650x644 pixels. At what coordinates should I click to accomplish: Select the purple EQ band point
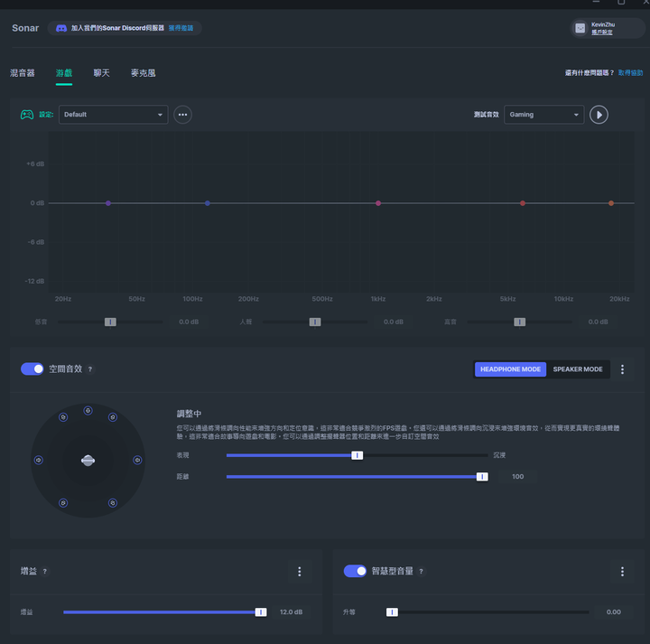108,203
